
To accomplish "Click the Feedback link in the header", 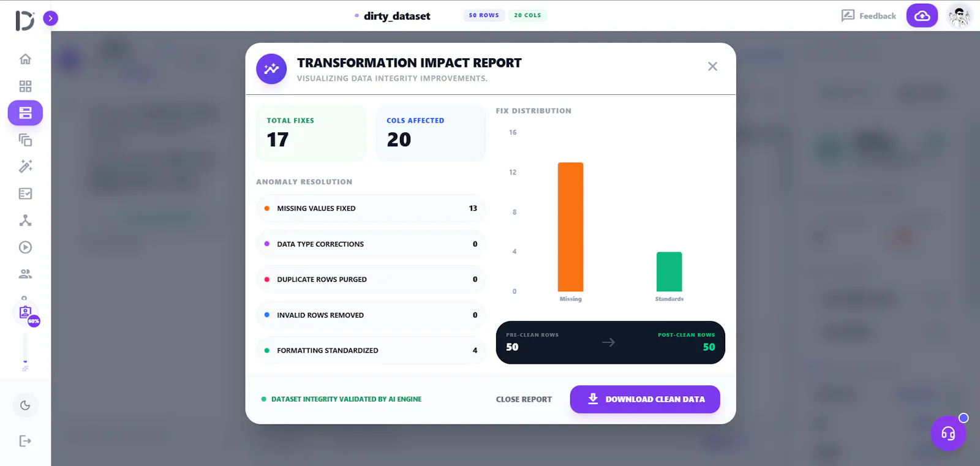I will (869, 16).
